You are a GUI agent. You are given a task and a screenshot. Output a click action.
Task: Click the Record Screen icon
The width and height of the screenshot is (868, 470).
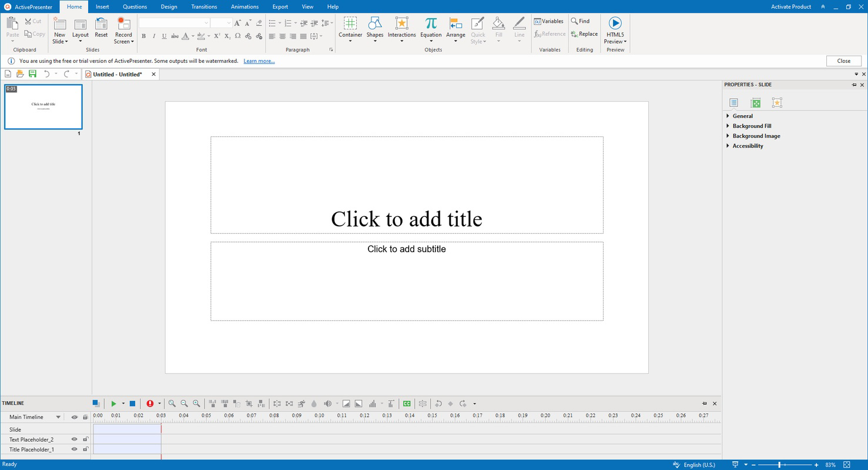(x=123, y=24)
